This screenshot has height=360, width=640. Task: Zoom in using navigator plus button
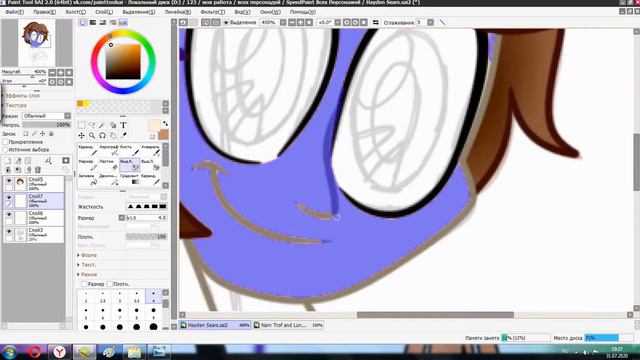pyautogui.click(x=61, y=73)
